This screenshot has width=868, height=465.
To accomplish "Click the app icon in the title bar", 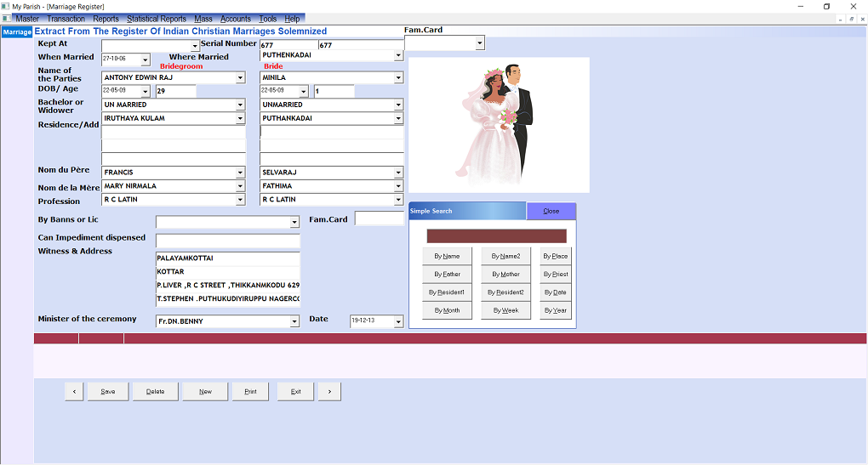I will pyautogui.click(x=6, y=6).
